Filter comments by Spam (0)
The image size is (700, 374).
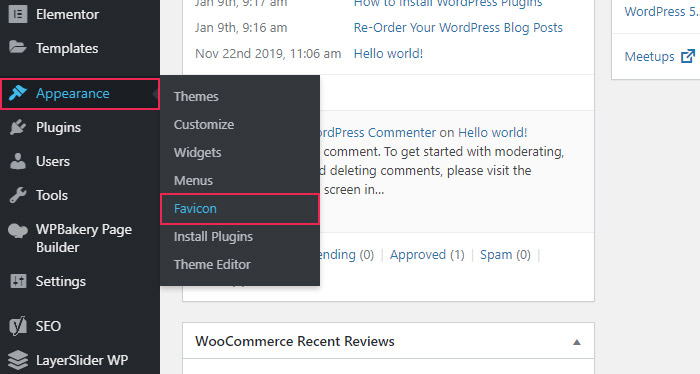pyautogui.click(x=505, y=254)
